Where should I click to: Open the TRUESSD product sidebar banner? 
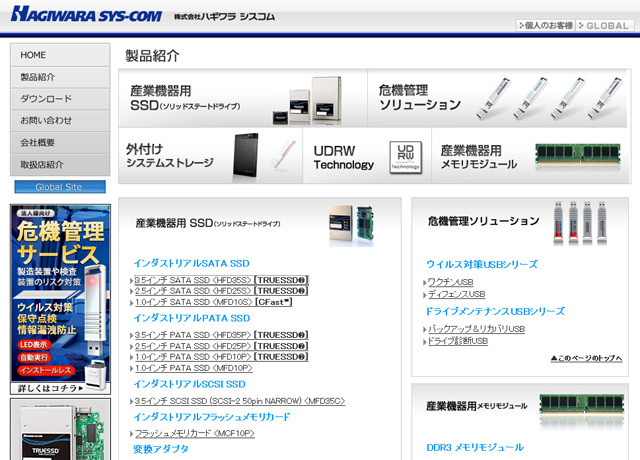pyautogui.click(x=60, y=429)
